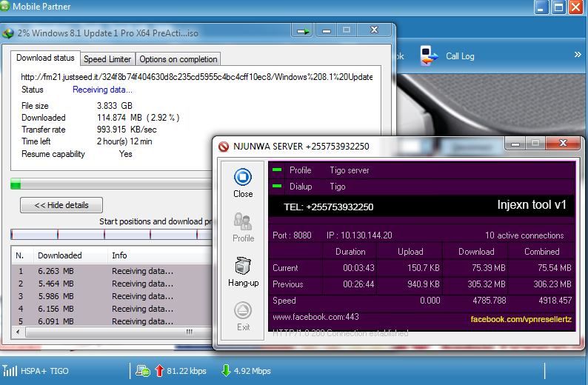Click the grayed Profile users icon
The width and height of the screenshot is (588, 385).
pos(242,221)
